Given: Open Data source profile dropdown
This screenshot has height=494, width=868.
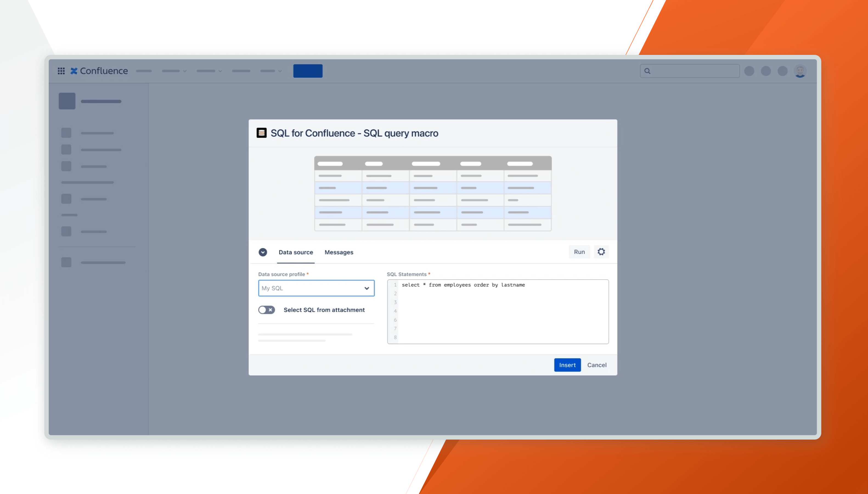Looking at the screenshot, I should [316, 288].
